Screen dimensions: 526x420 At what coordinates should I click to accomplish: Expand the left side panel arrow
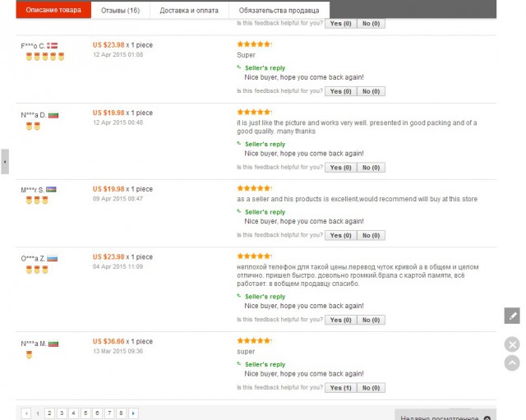coord(5,162)
